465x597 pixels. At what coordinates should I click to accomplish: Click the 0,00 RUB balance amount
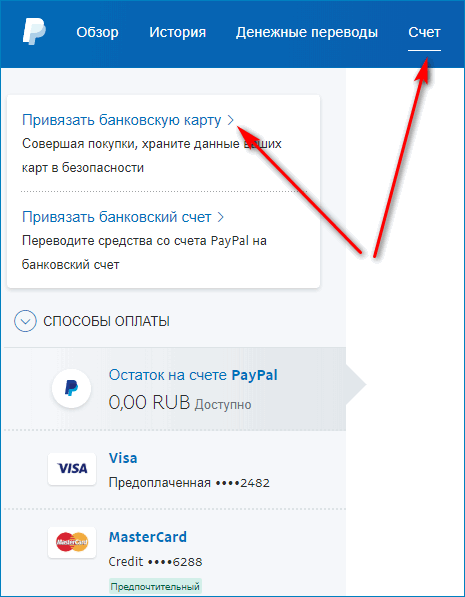click(x=149, y=403)
